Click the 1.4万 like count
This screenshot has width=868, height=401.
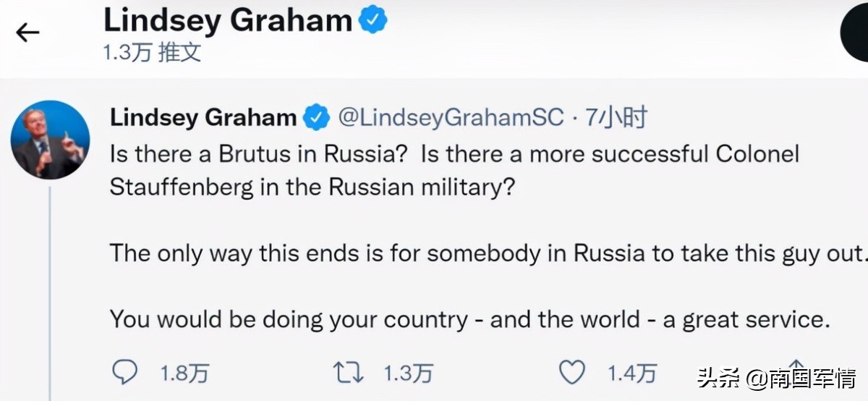[631, 373]
